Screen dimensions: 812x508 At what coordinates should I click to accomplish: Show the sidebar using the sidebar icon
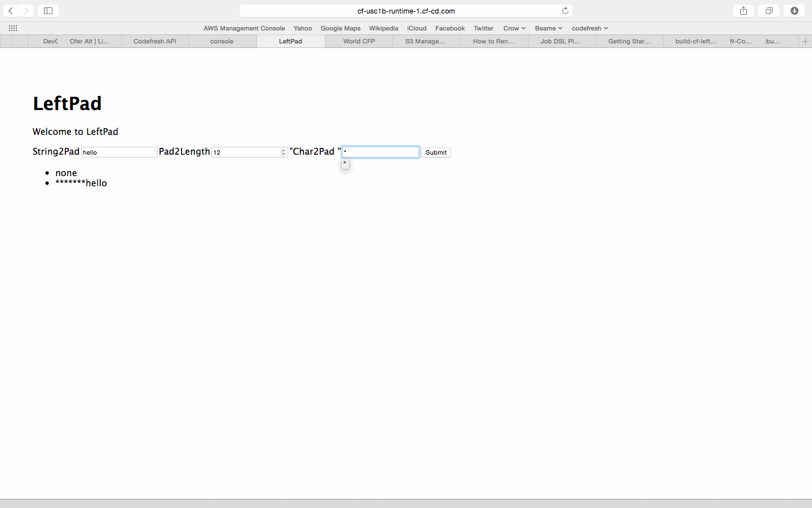[x=48, y=11]
